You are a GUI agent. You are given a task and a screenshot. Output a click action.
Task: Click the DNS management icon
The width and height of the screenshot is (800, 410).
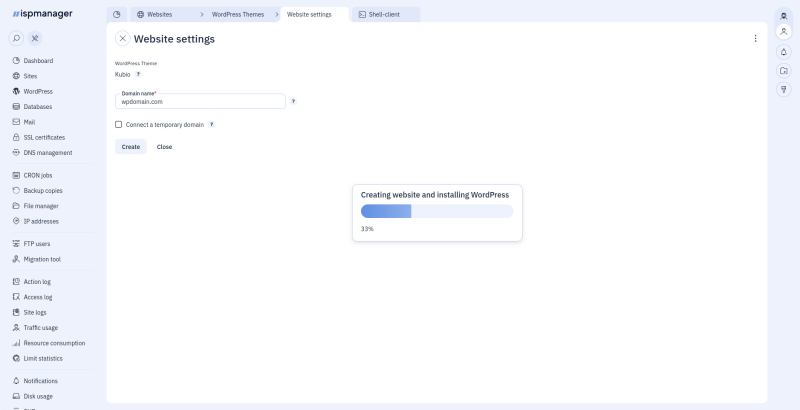16,152
